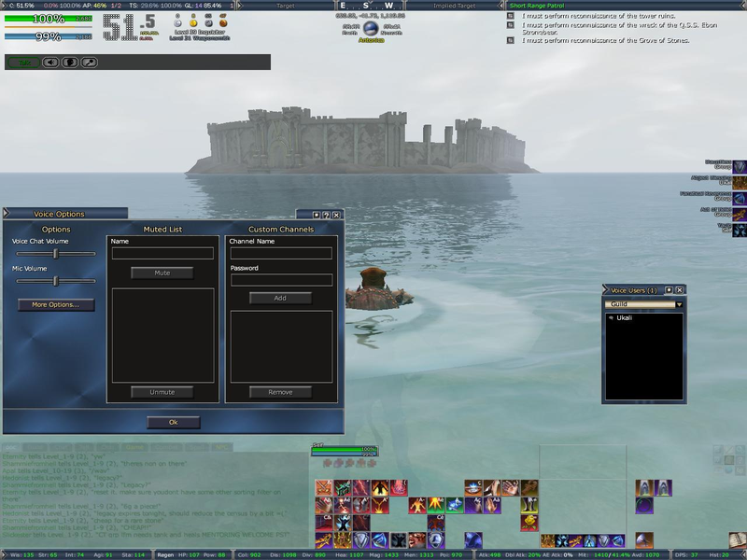Image resolution: width=747 pixels, height=560 pixels.
Task: Click the Mute button under Name field
Action: (162, 273)
